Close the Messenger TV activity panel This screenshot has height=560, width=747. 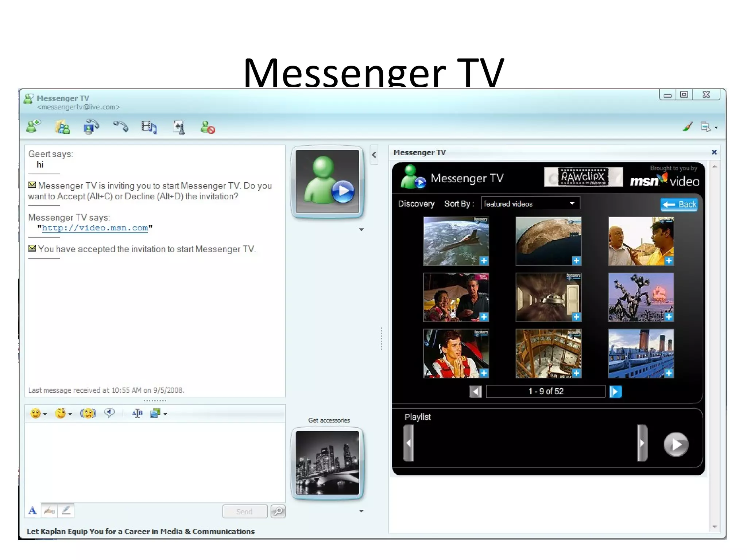click(714, 152)
